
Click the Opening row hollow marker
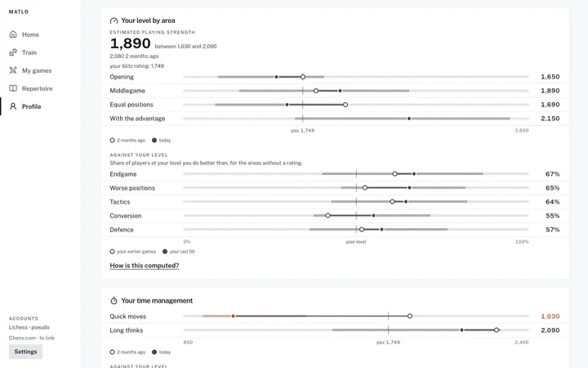(x=303, y=77)
